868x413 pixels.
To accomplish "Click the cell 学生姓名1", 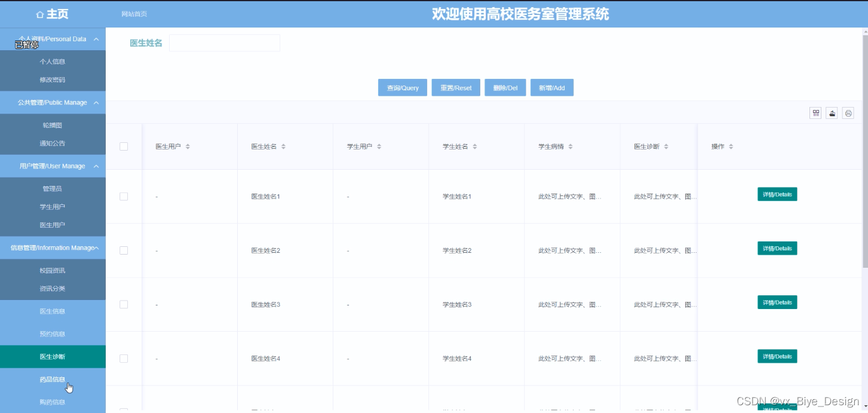I will pos(457,197).
